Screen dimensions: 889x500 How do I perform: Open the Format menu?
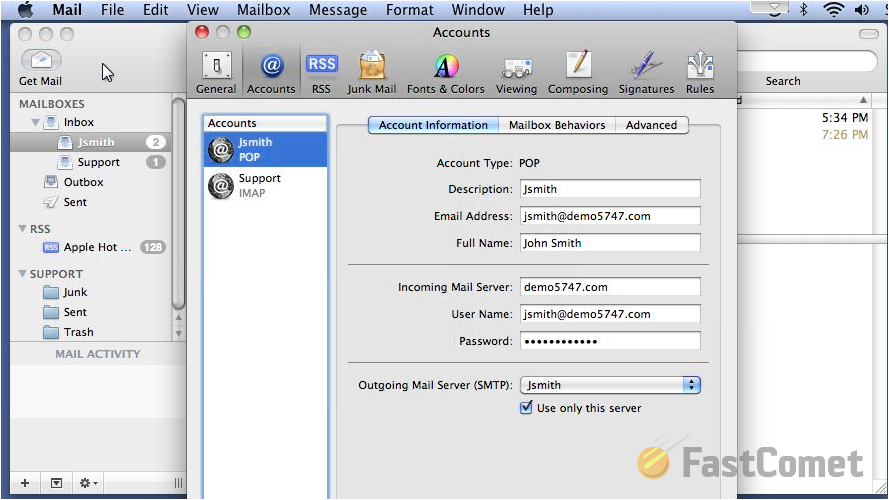click(409, 10)
